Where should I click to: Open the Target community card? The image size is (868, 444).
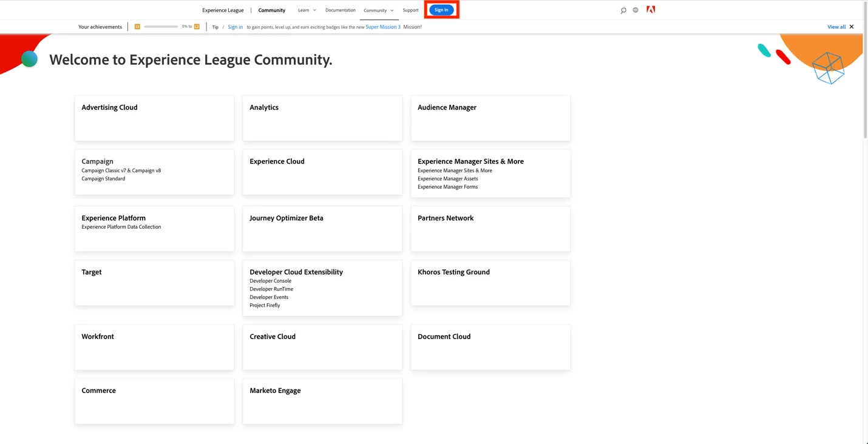(x=154, y=283)
